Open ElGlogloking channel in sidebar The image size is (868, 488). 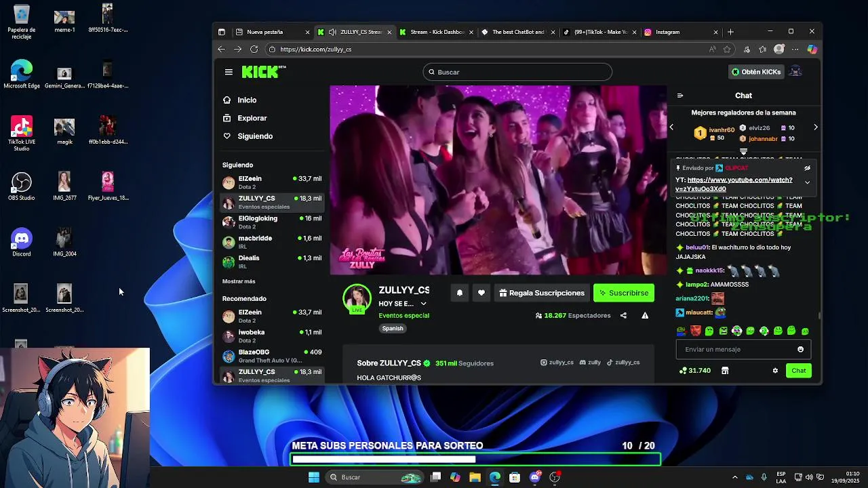coord(271,222)
